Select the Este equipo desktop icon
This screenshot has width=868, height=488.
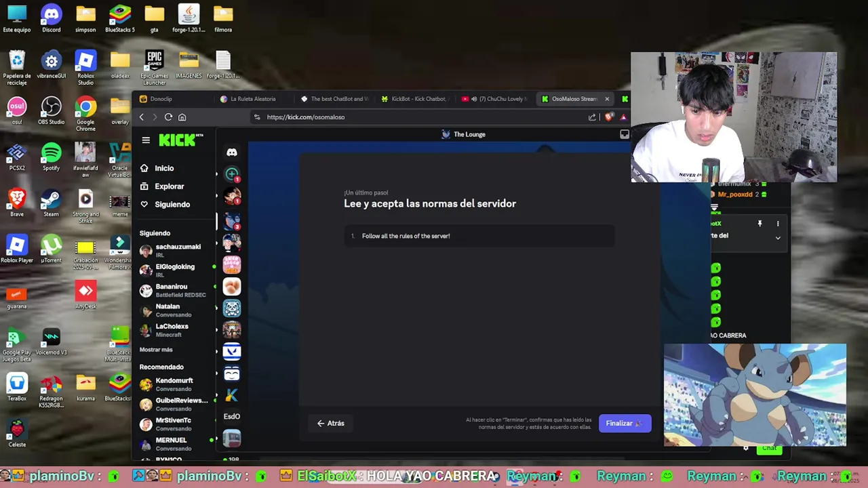point(17,18)
